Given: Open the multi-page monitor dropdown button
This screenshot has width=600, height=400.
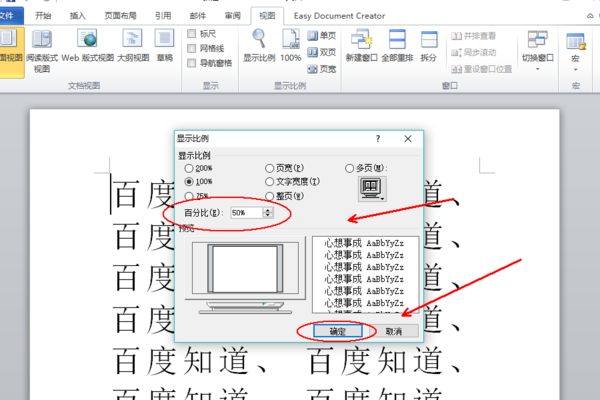Looking at the screenshot, I should [372, 189].
